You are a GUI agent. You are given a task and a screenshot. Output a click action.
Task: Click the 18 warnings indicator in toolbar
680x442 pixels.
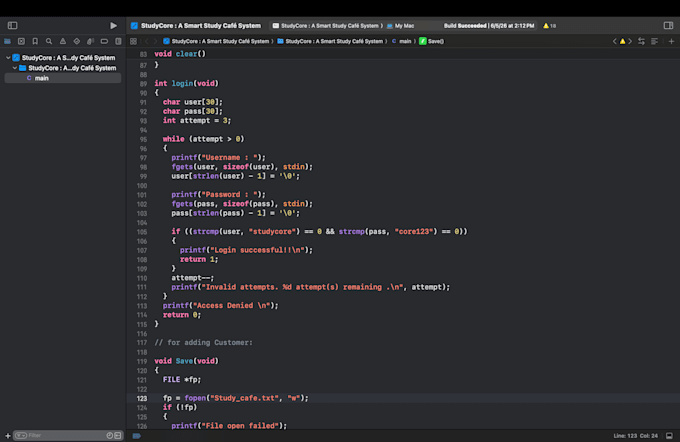[x=549, y=26]
